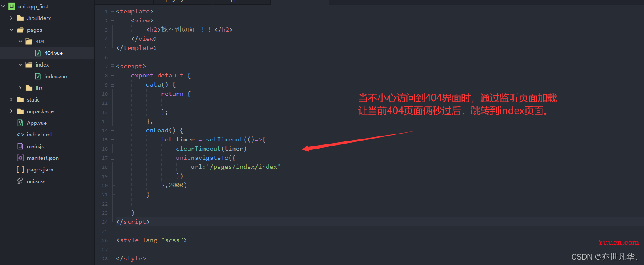
Task: Click the index.vue Vue file icon
Action: pyautogui.click(x=38, y=77)
